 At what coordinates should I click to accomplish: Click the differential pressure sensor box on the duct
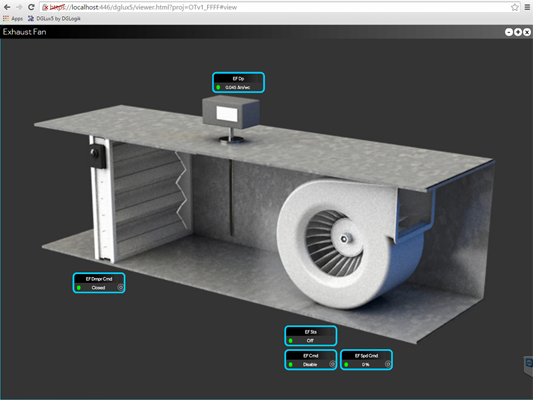231,112
